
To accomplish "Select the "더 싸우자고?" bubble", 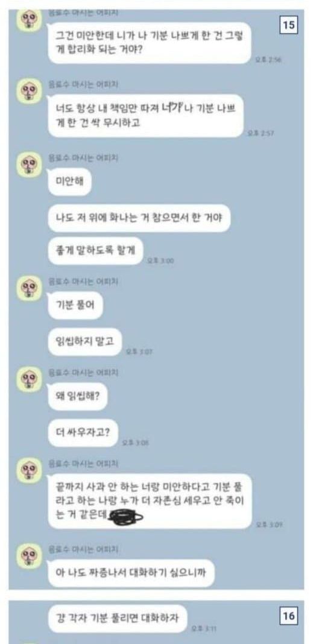I will tap(83, 433).
